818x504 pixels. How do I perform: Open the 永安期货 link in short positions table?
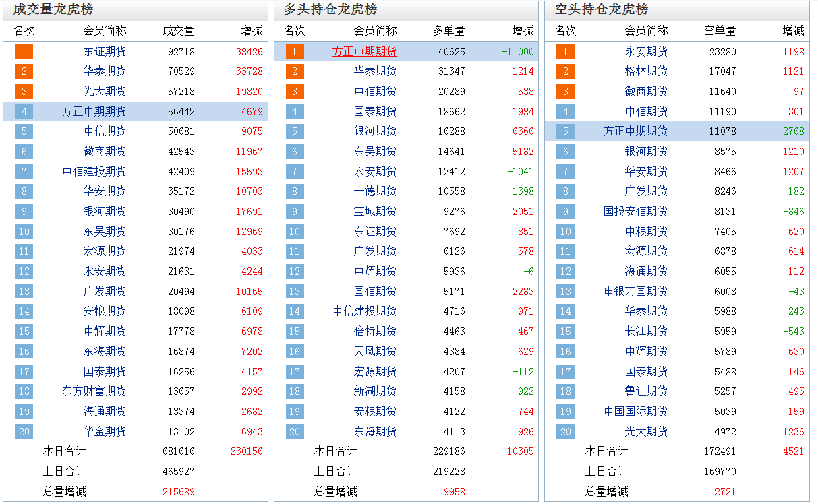[x=646, y=51]
